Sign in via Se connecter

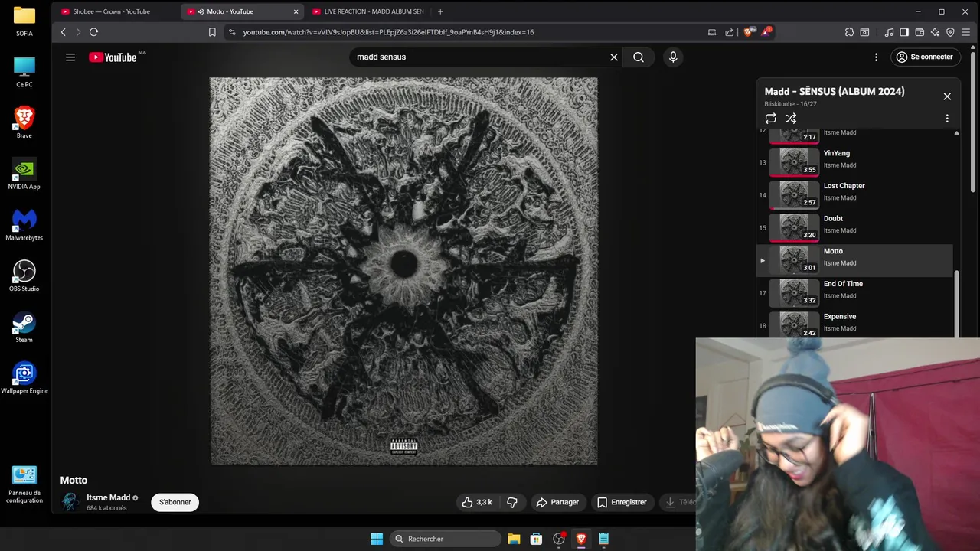click(x=925, y=57)
